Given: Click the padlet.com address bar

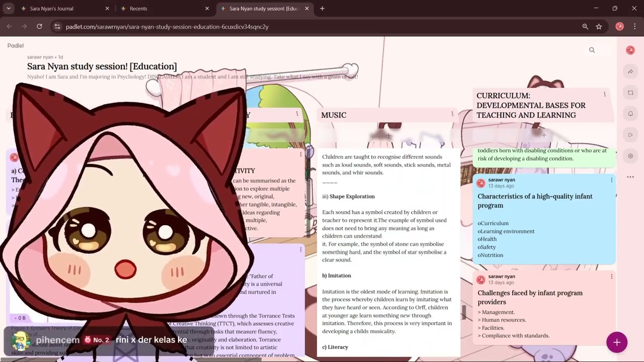Looking at the screenshot, I should [322, 27].
